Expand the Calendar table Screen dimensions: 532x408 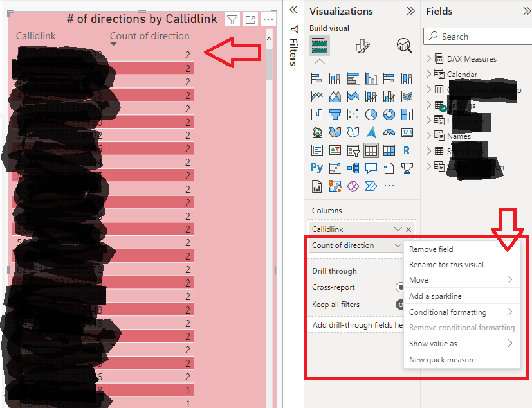(429, 73)
